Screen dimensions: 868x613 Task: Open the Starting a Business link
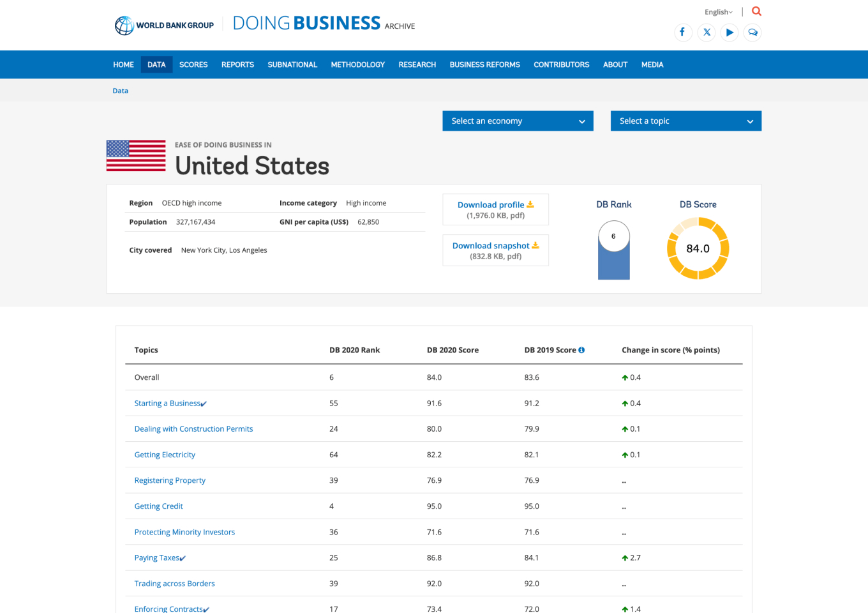(x=167, y=404)
